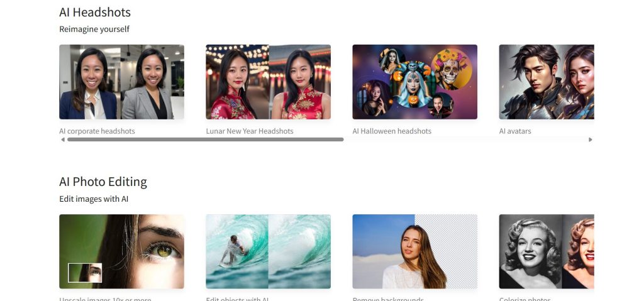The height and width of the screenshot is (301, 644).
Task: Open the Remove backgrounds woman thumbnail
Action: click(x=415, y=251)
